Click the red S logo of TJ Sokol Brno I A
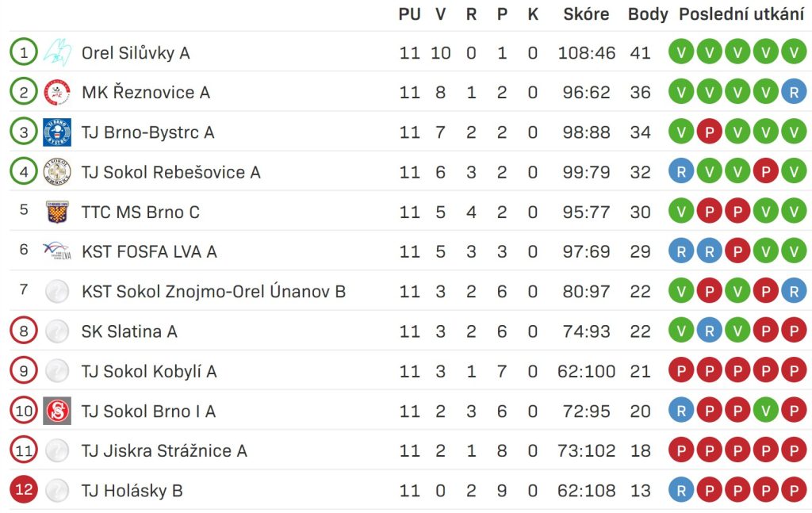This screenshot has height=513, width=812. (57, 411)
